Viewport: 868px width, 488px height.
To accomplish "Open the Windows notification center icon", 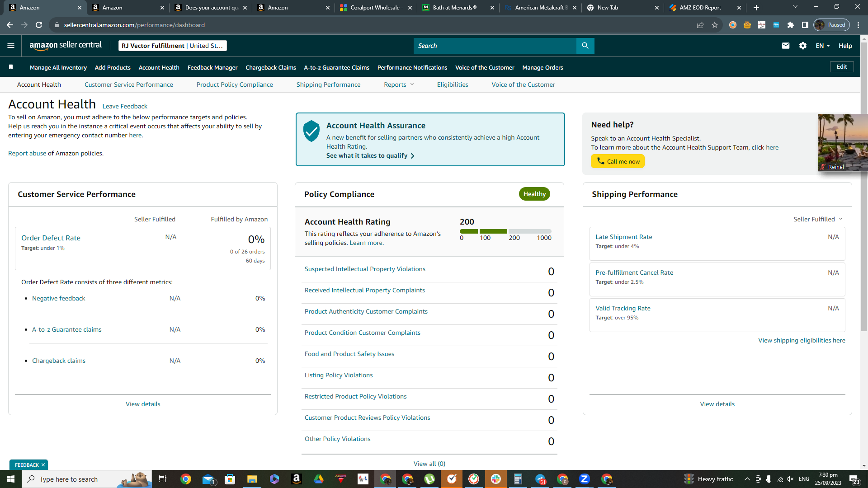I will click(854, 479).
